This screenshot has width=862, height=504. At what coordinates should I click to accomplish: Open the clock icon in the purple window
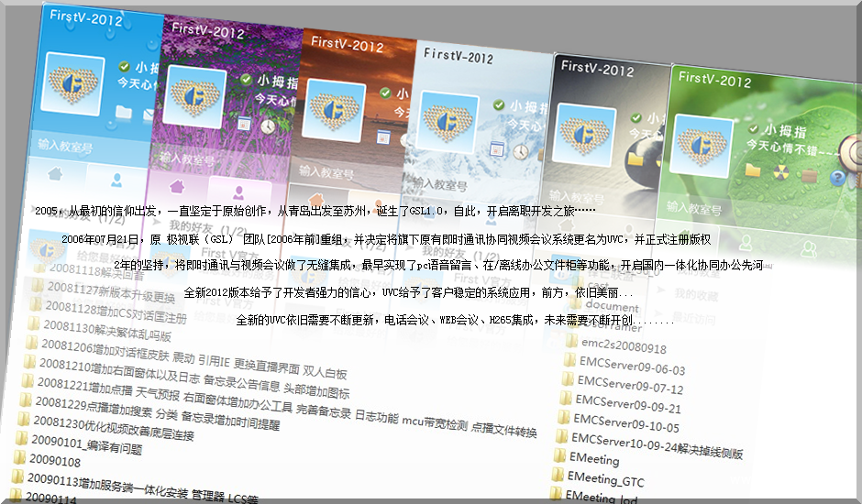point(268,126)
